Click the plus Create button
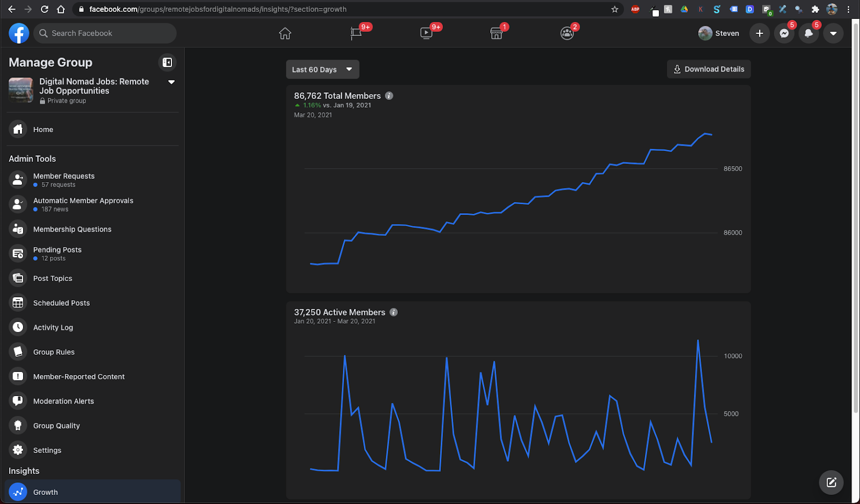This screenshot has width=860, height=504. click(759, 33)
